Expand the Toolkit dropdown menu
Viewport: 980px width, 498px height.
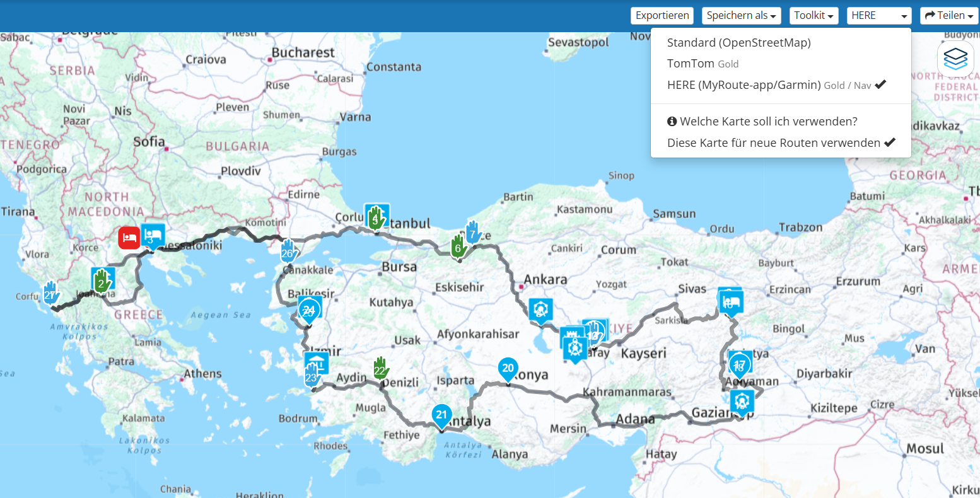814,16
